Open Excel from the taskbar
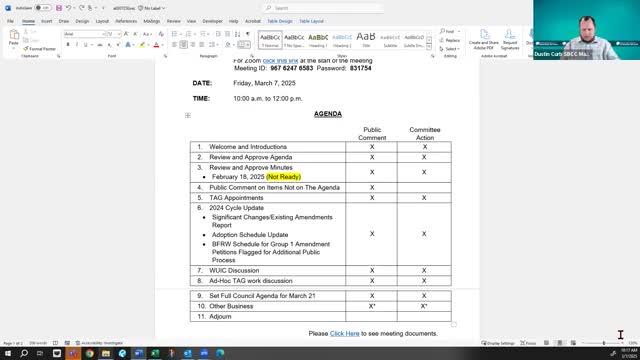The image size is (640, 360). point(155,353)
